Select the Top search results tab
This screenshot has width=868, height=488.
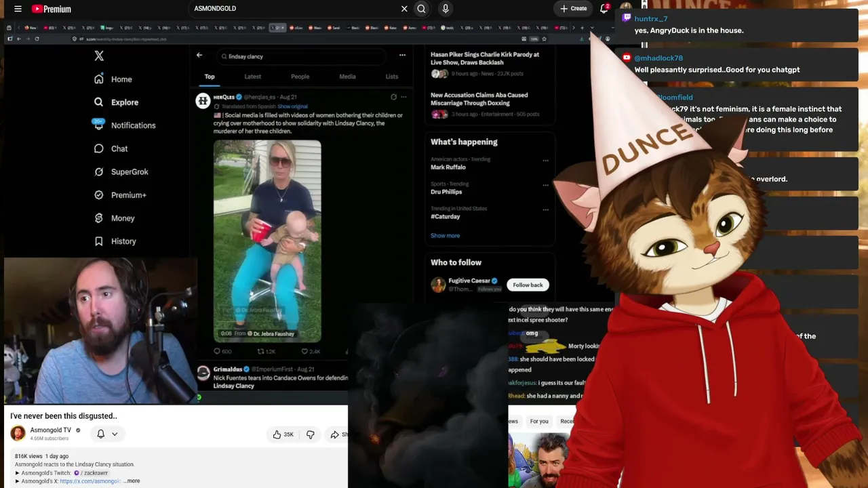click(210, 77)
